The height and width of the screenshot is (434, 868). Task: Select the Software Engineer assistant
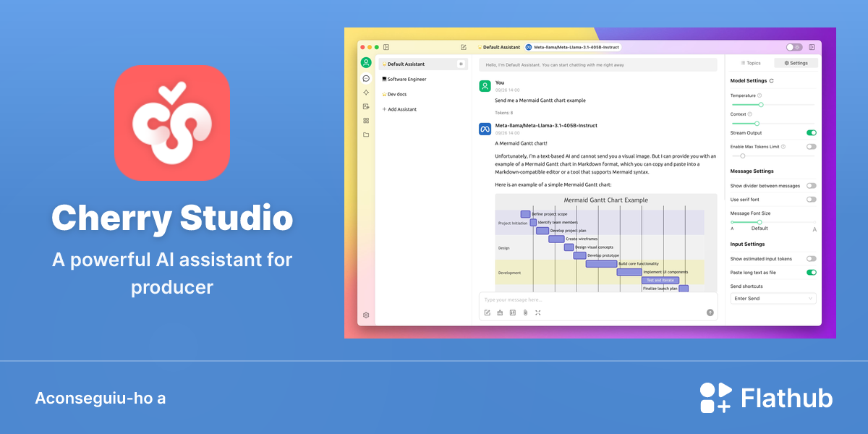423,79
